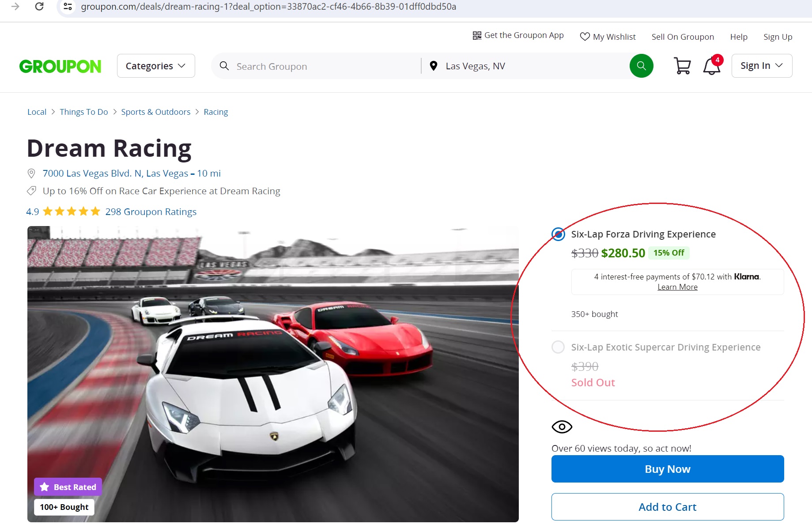
Task: Click the browser address bar URL
Action: pyautogui.click(x=268, y=7)
